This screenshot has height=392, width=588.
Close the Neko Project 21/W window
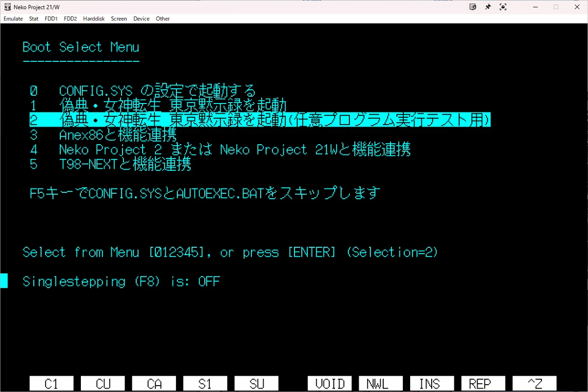(577, 7)
